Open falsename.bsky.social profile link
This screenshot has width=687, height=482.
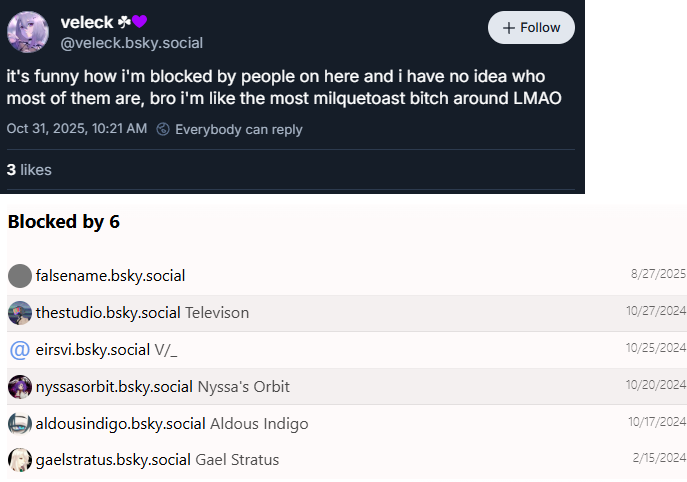click(110, 276)
